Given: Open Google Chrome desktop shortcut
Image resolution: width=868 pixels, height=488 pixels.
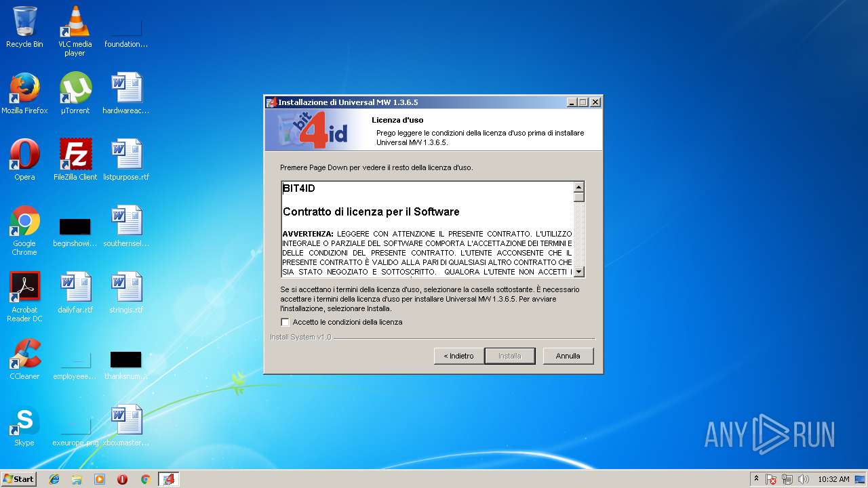Looking at the screenshot, I should (x=24, y=230).
